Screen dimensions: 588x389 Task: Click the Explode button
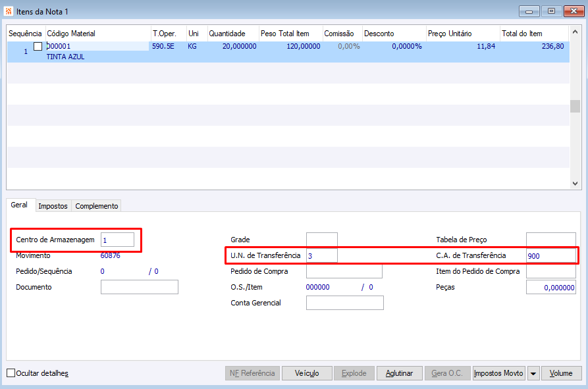(x=354, y=373)
